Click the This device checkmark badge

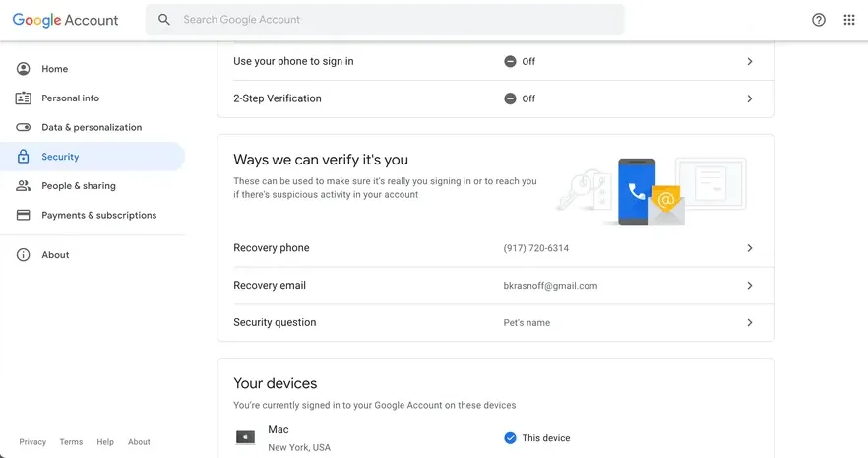[x=510, y=438]
